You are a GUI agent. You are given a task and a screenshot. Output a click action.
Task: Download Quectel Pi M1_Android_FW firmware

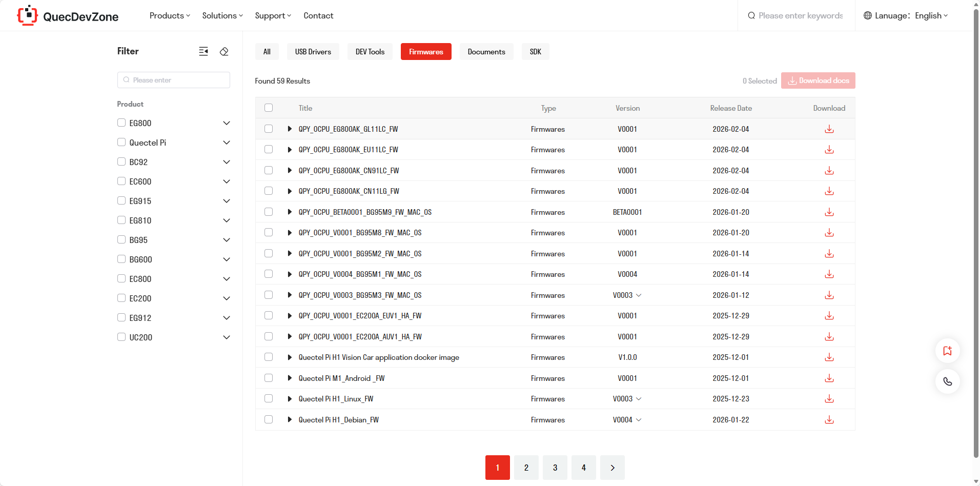(829, 378)
